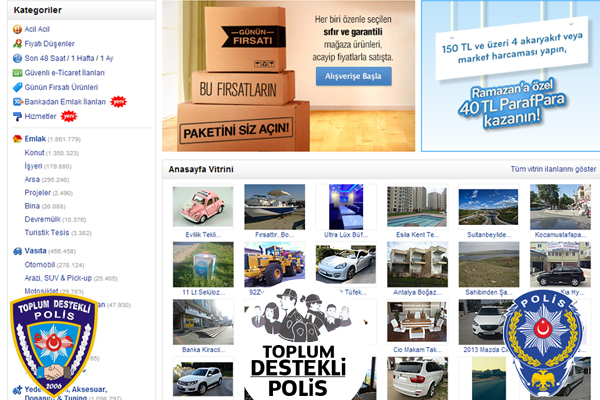Click the Hizmetler icon in sidebar
Image resolution: width=600 pixels, height=400 pixels.
pos(17,116)
